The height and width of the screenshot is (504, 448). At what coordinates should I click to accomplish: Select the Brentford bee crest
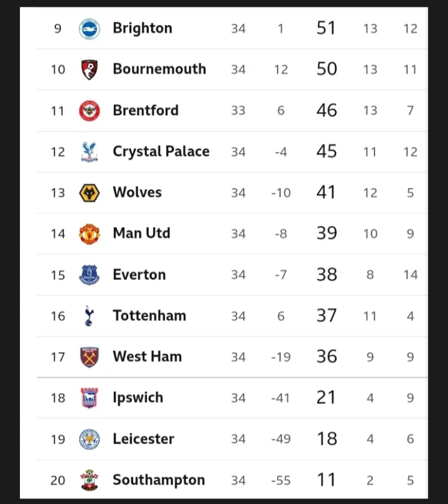90,111
